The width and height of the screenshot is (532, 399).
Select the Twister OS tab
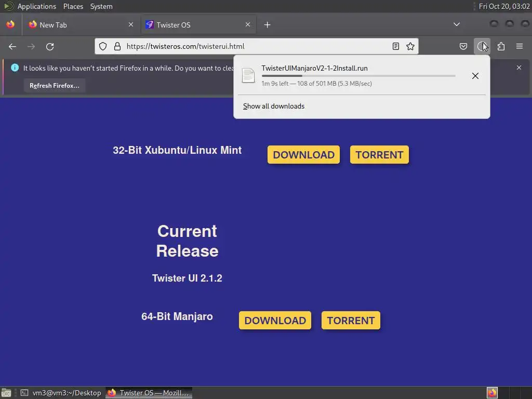(198, 25)
